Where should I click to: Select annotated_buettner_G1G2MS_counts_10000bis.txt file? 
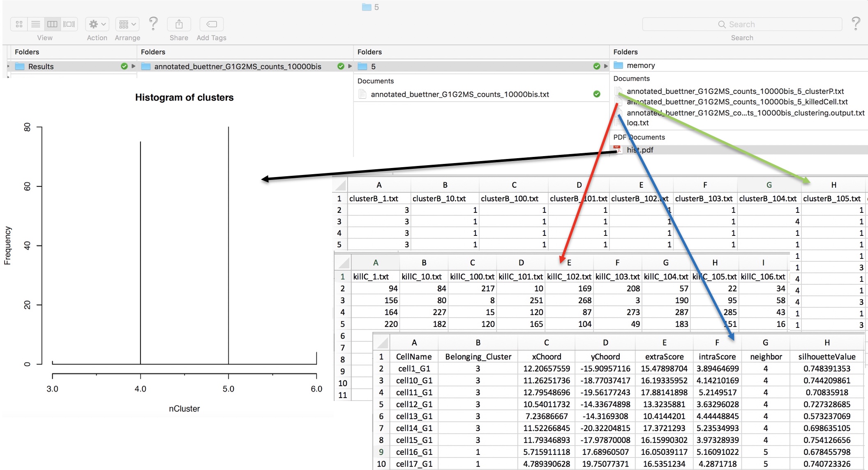click(459, 94)
